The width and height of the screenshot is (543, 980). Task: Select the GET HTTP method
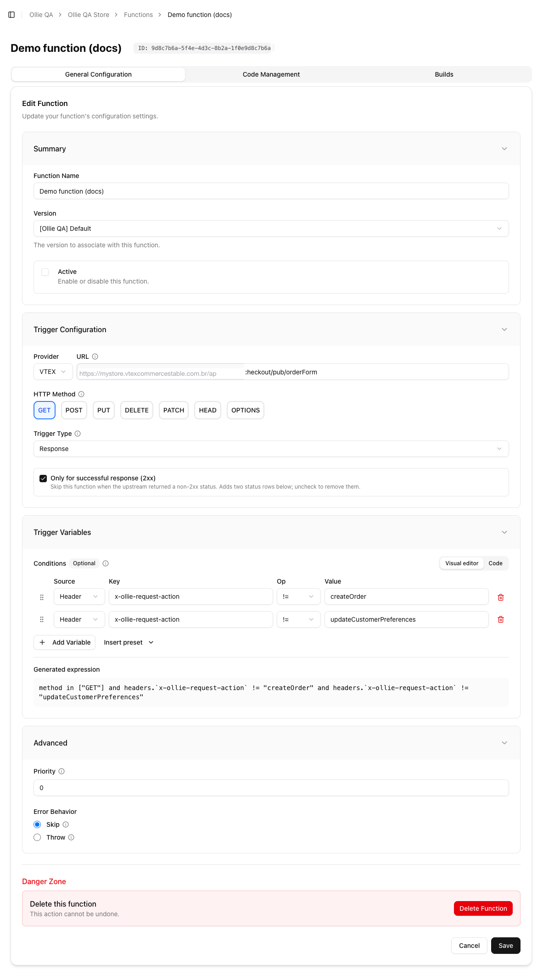pyautogui.click(x=45, y=410)
